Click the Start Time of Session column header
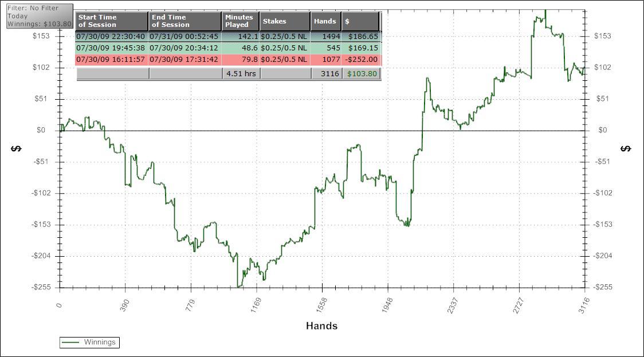Screen dimensions: 644x357 [112, 21]
